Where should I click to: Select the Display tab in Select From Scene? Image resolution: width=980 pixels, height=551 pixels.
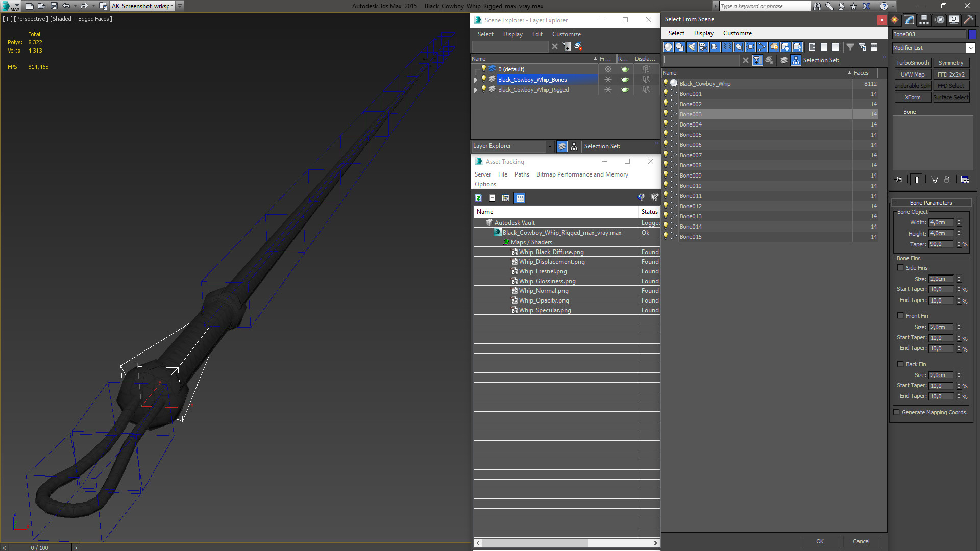pyautogui.click(x=703, y=33)
